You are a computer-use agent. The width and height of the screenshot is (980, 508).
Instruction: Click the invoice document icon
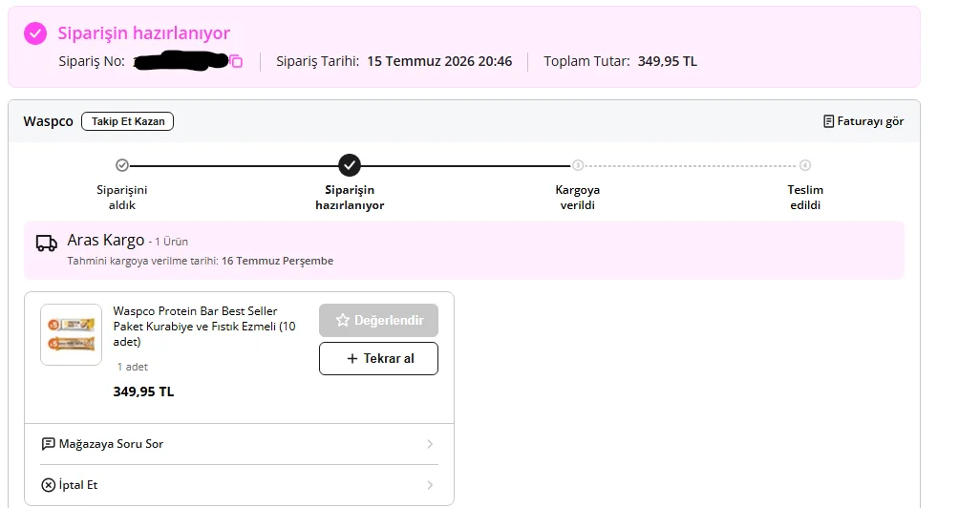[828, 121]
